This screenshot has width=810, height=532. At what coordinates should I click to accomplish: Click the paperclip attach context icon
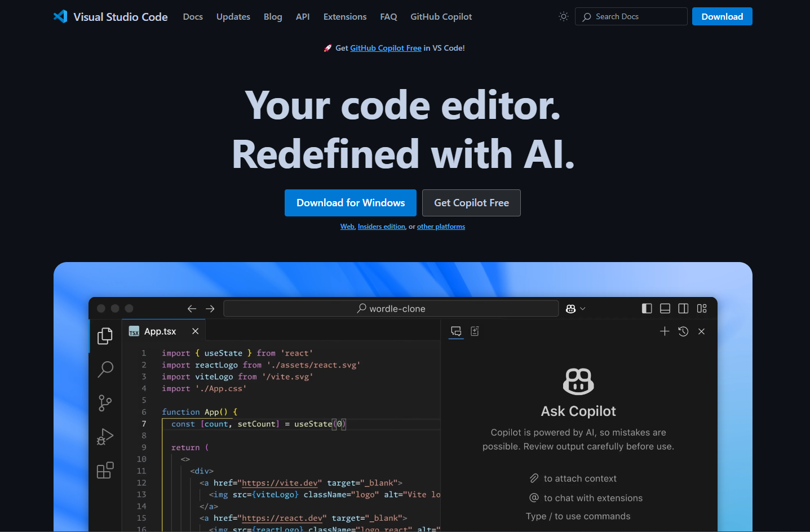[x=534, y=478]
